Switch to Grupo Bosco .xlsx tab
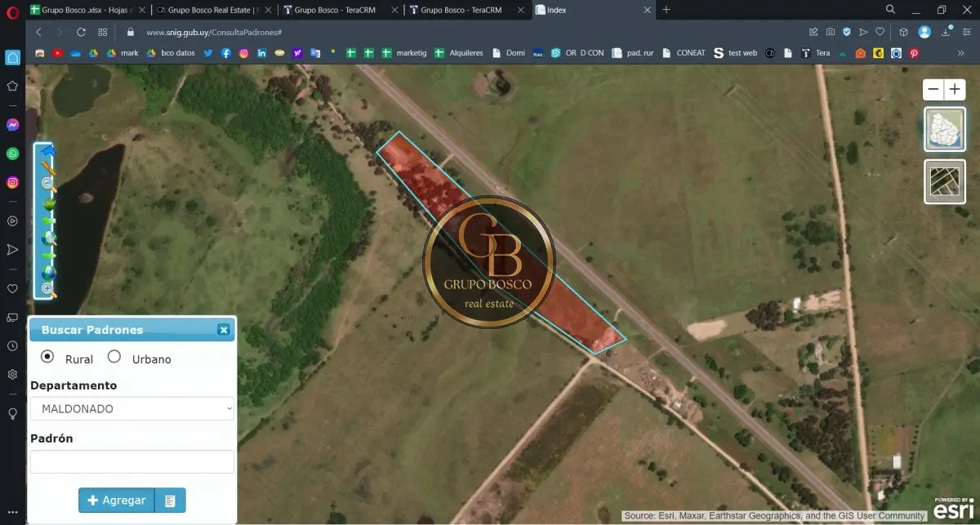 tap(88, 10)
